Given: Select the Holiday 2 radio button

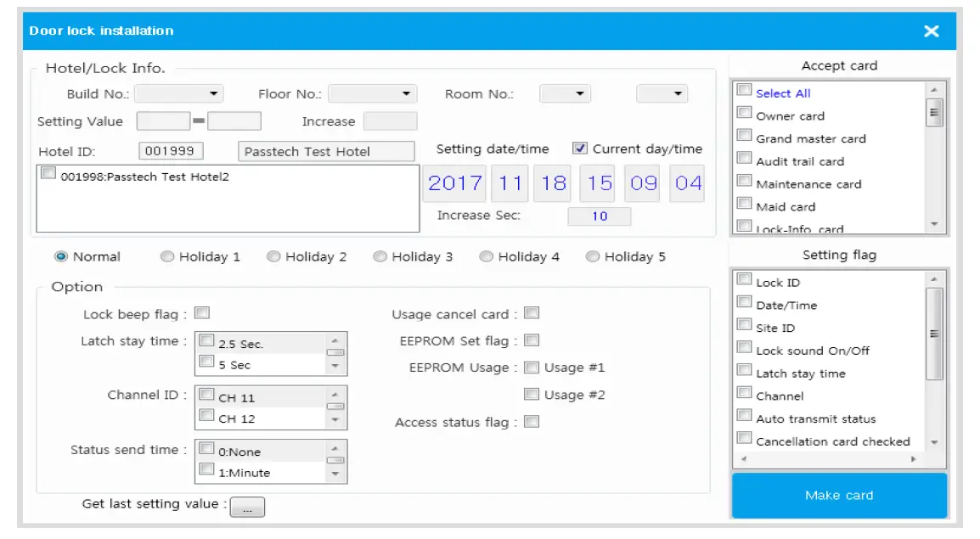Looking at the screenshot, I should 273,256.
